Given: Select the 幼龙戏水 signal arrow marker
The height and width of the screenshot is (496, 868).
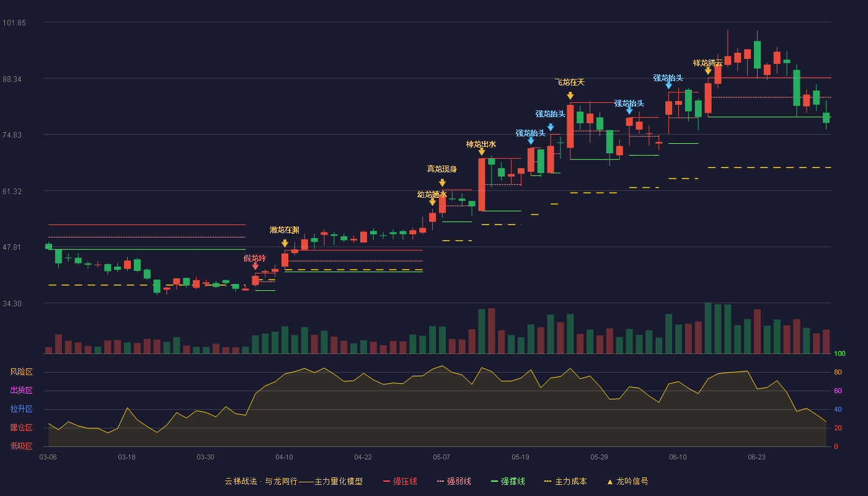Looking at the screenshot, I should pos(433,202).
